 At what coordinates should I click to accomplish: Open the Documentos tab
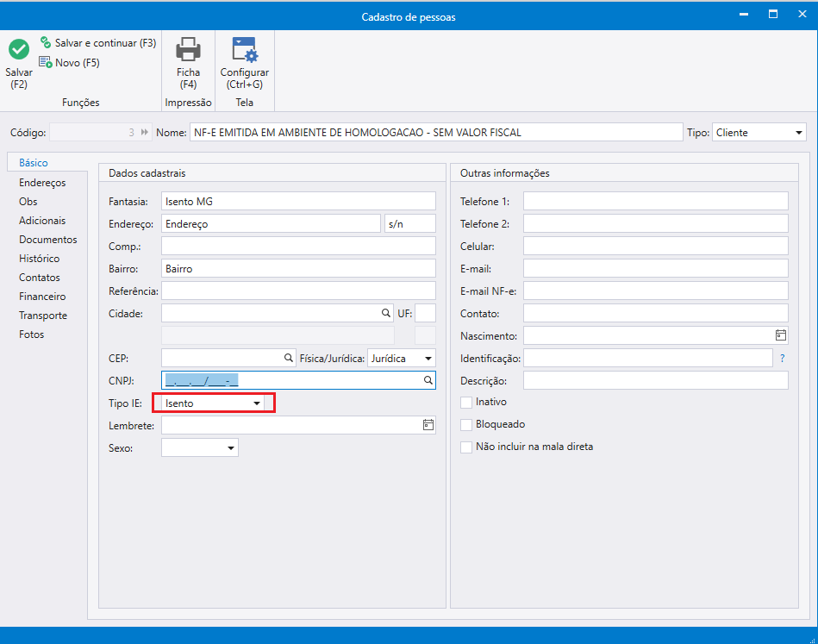pyautogui.click(x=48, y=240)
